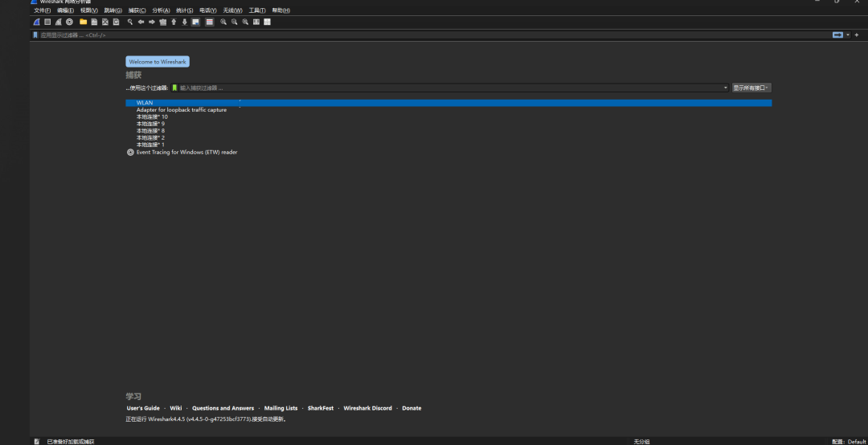
Task: Open the 分析(A) menu
Action: [161, 10]
